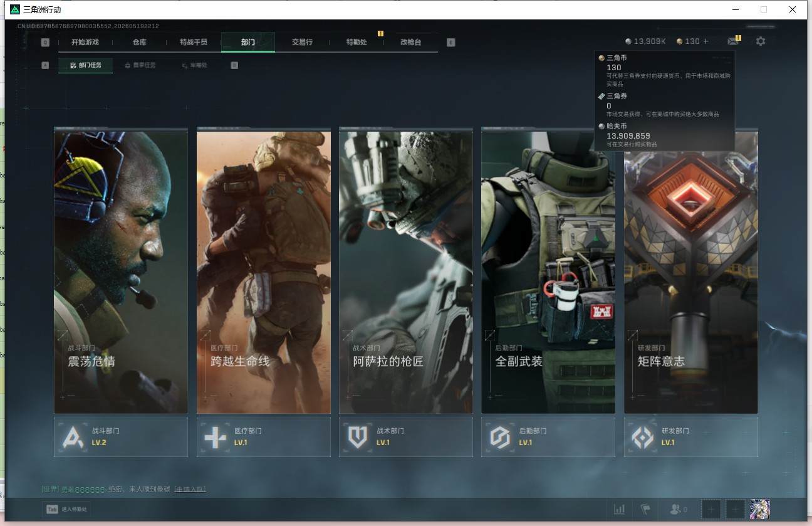Click the 哈夫币 label in currency tooltip
This screenshot has width=812, height=526.
coord(617,127)
